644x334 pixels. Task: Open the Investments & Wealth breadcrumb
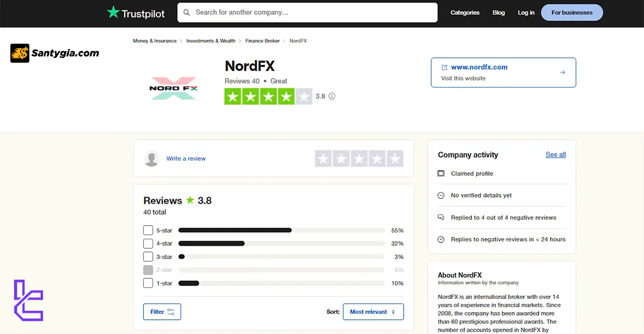(211, 41)
